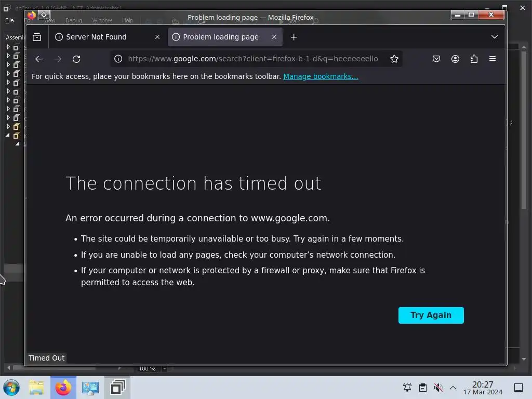Select the highlighted yellow assembly icon above the expanded node
The width and height of the screenshot is (532, 399).
click(17, 127)
